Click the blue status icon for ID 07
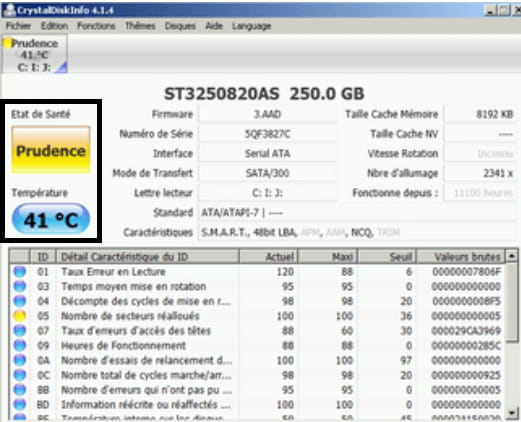 [x=20, y=330]
